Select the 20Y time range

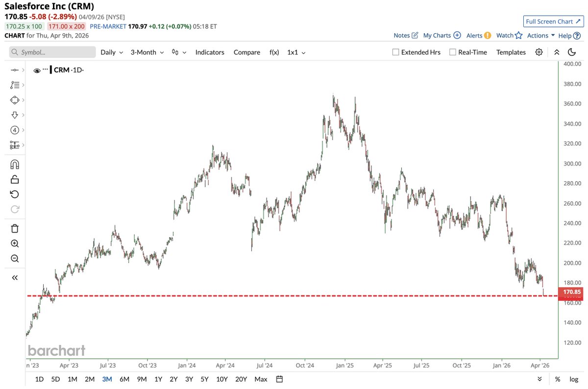click(x=241, y=379)
